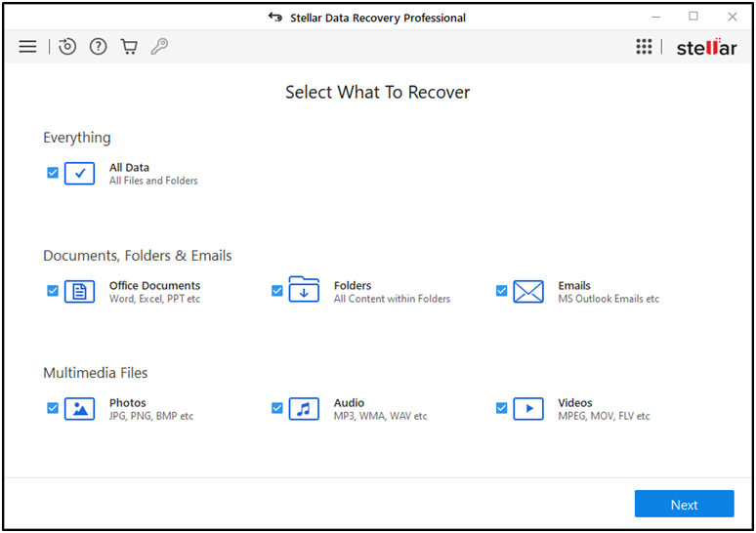Click the shopping cart buy icon
Viewport: 756px width, 533px height.
tap(129, 47)
